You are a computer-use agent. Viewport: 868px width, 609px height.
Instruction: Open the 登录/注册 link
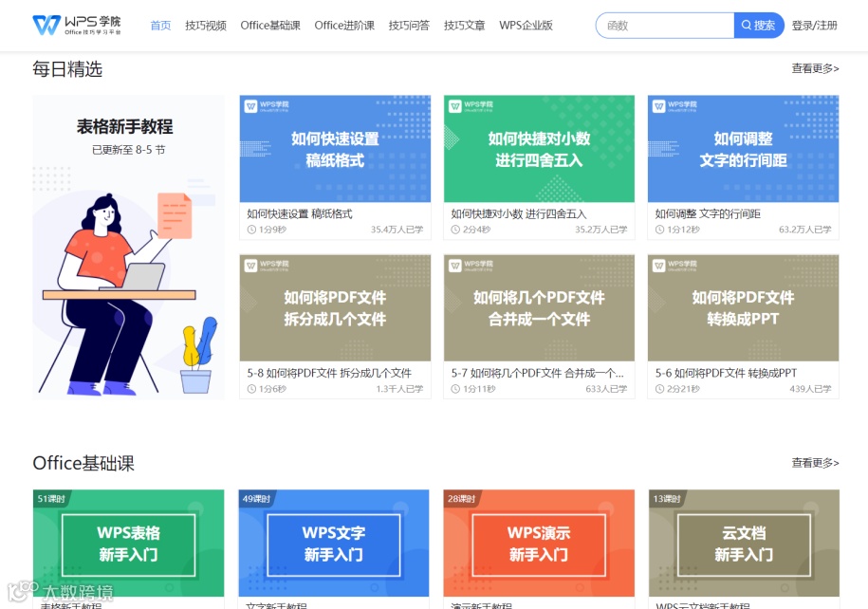pyautogui.click(x=814, y=26)
